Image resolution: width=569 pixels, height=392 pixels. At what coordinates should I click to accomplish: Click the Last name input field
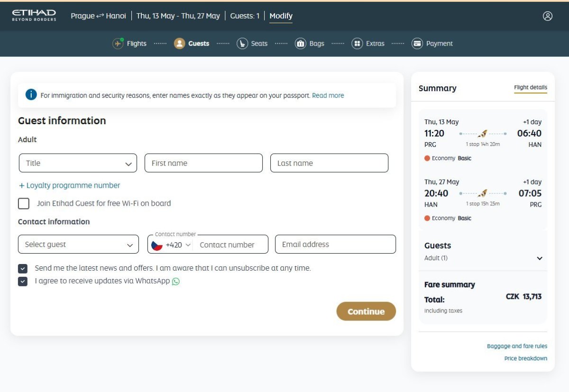tap(329, 163)
